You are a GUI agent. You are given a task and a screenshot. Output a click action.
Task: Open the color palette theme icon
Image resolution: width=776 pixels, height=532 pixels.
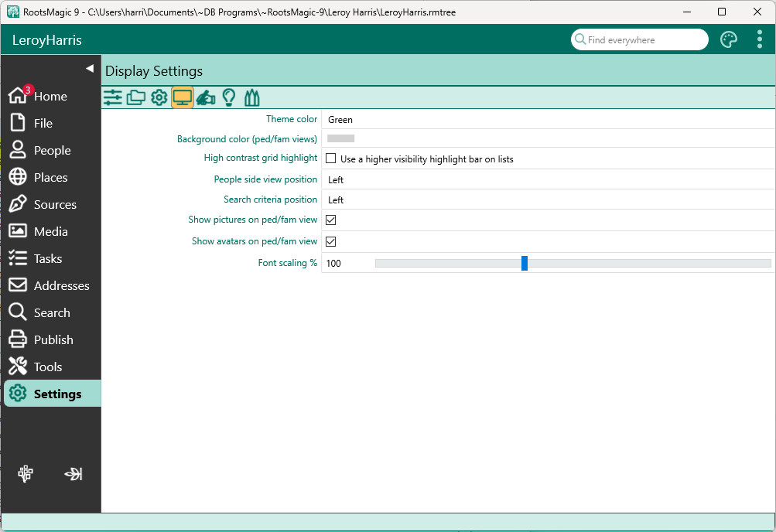coord(729,40)
